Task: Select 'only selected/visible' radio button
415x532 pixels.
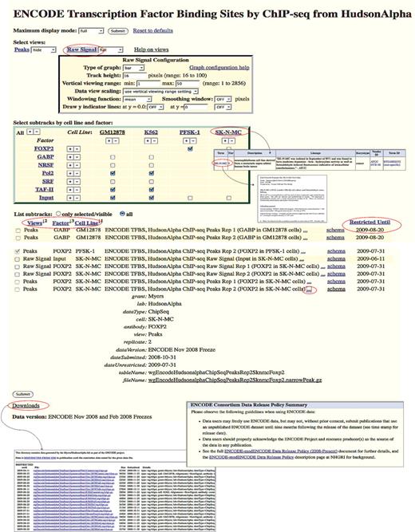Action: point(58,214)
